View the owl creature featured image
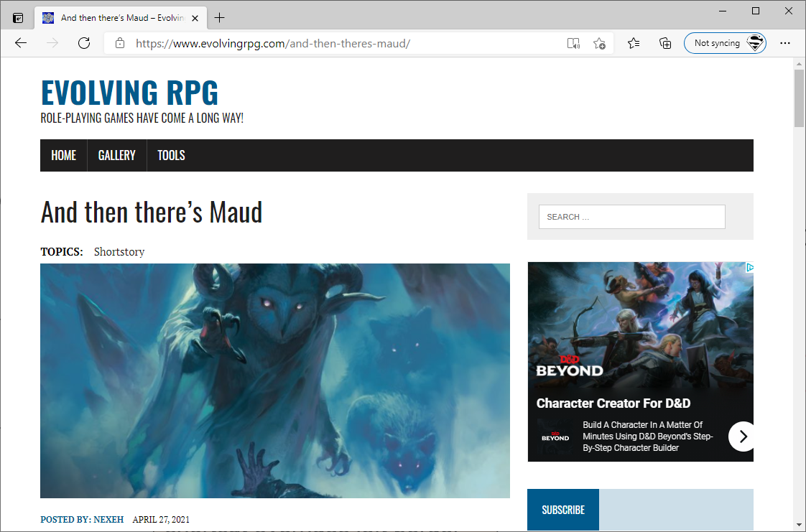Screen dimensions: 806x532 point(275,381)
